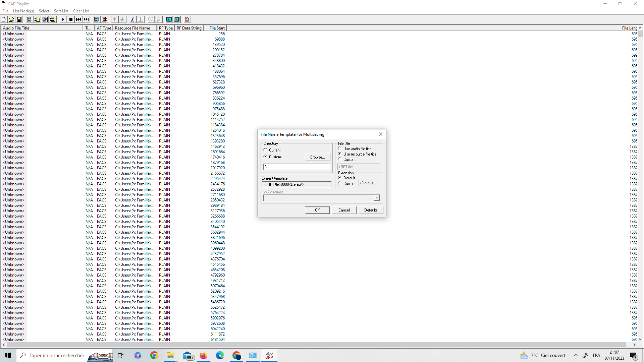Viewport: 644px width, 362px height.
Task: Click the scissors cut icon
Action: [132, 19]
